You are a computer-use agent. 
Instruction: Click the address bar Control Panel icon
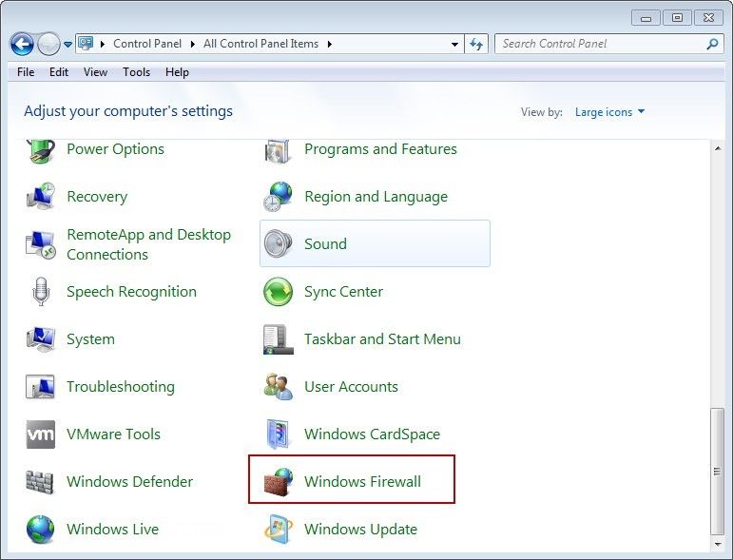pos(86,44)
